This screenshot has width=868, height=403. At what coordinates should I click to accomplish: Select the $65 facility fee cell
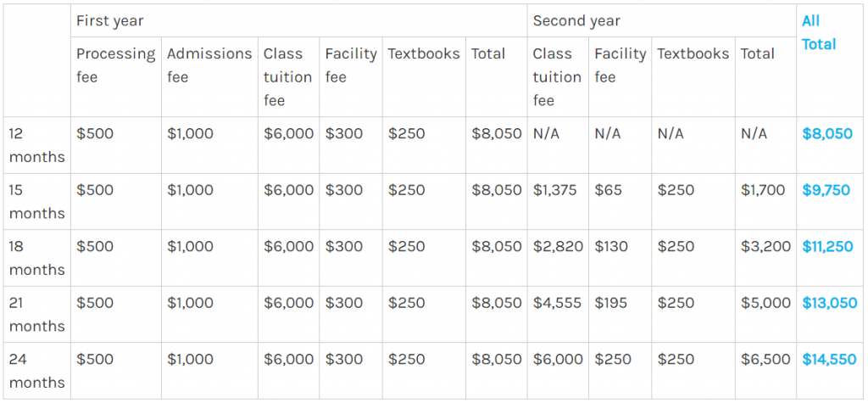point(607,190)
